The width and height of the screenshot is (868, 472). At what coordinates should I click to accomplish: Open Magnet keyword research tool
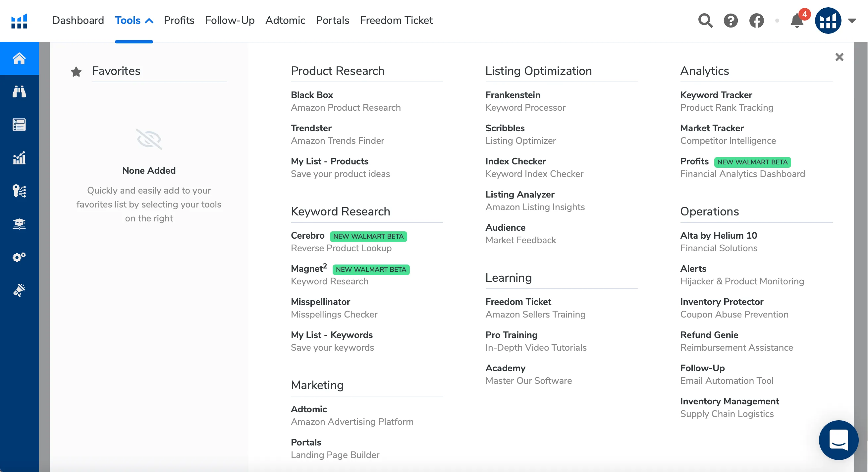point(309,269)
